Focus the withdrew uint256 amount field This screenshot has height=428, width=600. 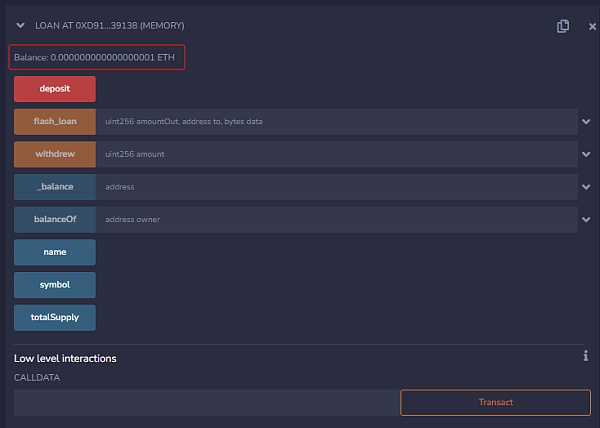[336, 155]
